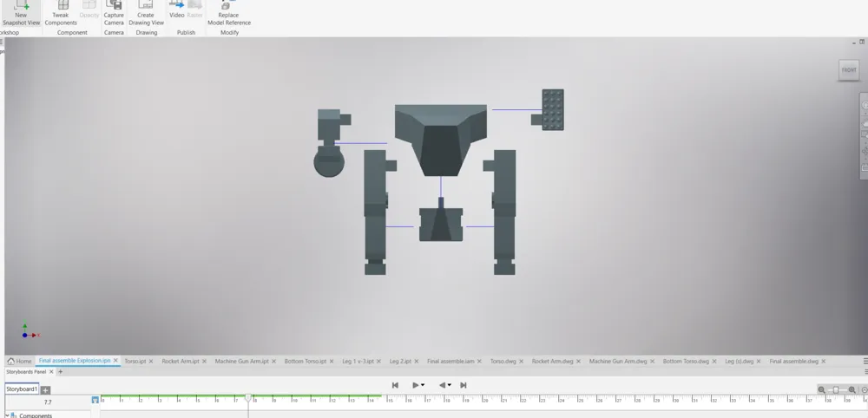Viewport: 868px width, 418px height.
Task: Click New Snapshot View tool
Action: (21, 14)
